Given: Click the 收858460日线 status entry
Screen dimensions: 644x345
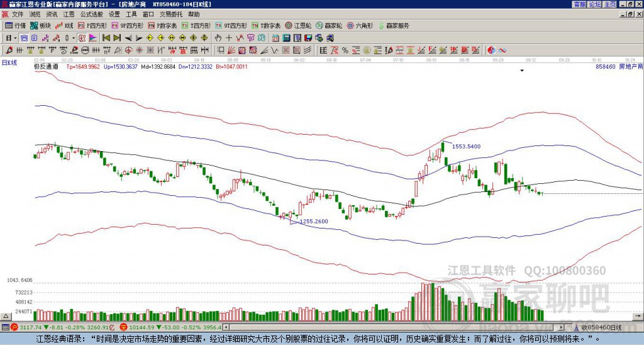Looking at the screenshot, I should (x=601, y=327).
